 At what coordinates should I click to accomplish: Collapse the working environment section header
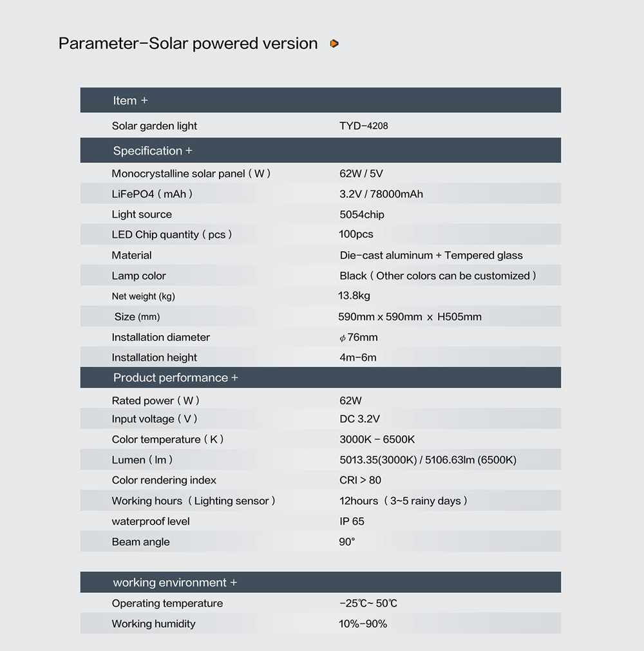point(175,583)
